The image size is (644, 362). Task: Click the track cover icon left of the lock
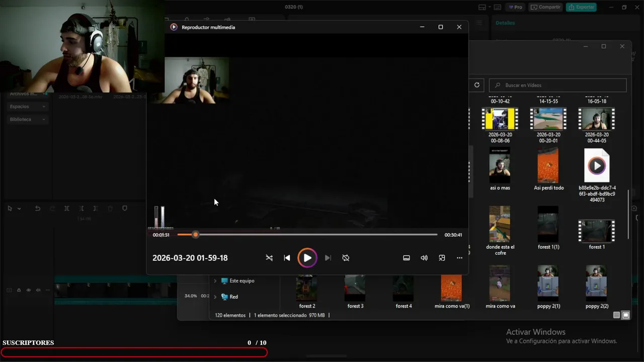tap(9, 290)
